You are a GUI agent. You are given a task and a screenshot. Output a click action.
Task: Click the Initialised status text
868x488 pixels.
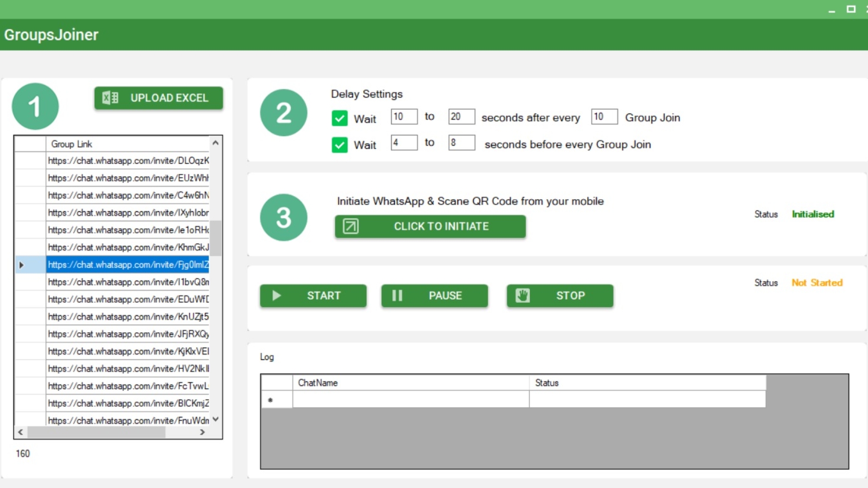[x=813, y=214]
